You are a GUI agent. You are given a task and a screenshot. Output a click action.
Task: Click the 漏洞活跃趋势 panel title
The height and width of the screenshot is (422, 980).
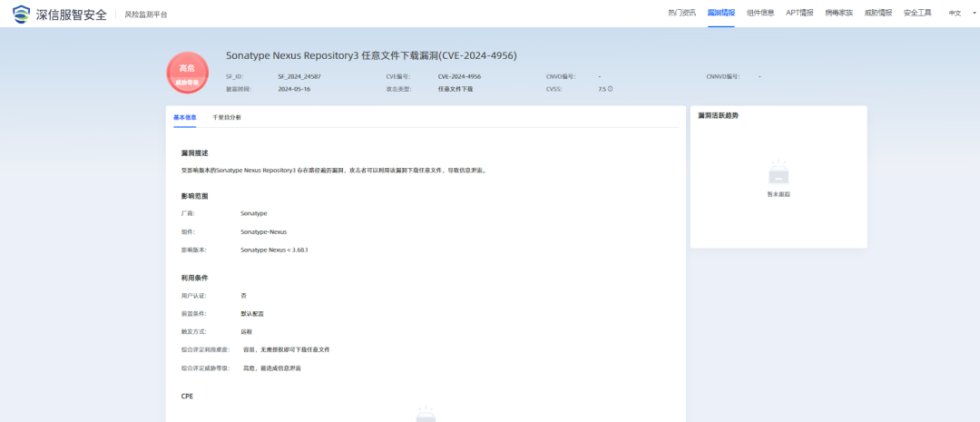718,115
